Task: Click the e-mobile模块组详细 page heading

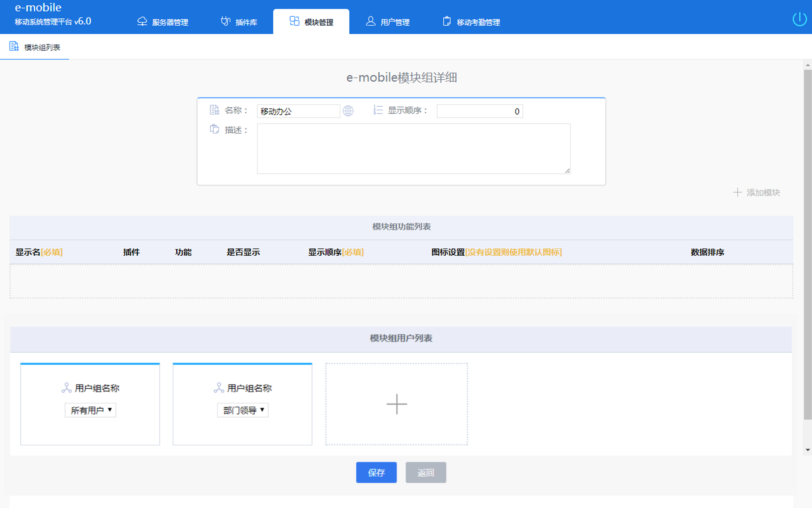Action: 402,77
